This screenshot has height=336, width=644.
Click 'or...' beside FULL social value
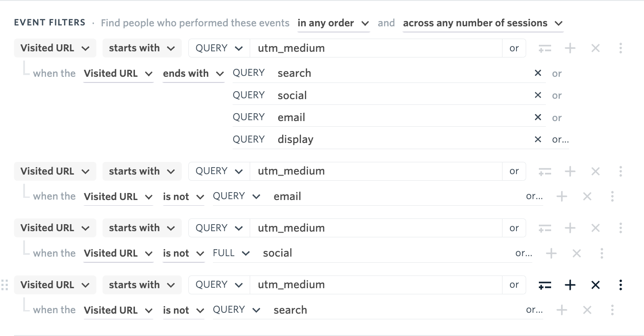click(x=524, y=253)
